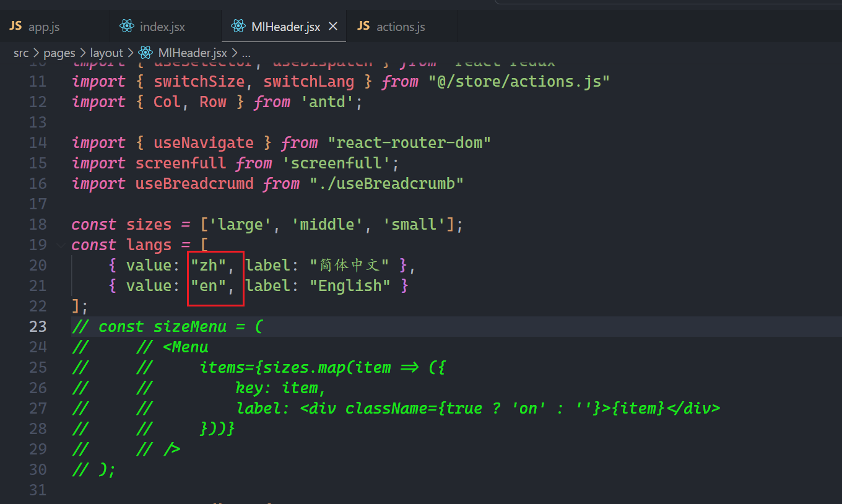
Task: Click the commented '<Menu' on line 24
Action: point(186,347)
